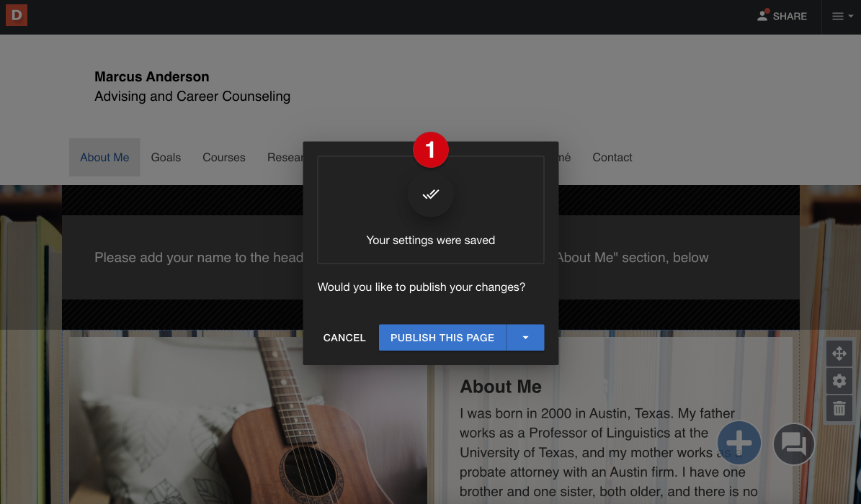
Task: Click "Would you like to publish your changes?" text
Action: tap(421, 287)
